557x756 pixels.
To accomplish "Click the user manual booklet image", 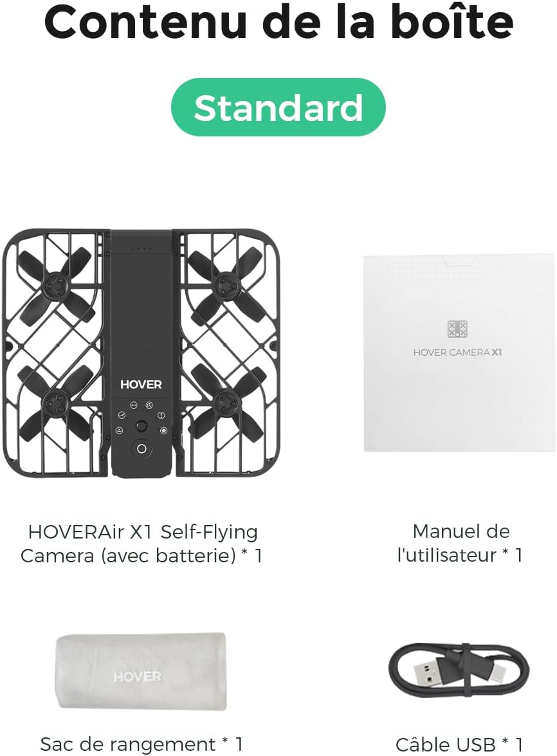I will (458, 353).
